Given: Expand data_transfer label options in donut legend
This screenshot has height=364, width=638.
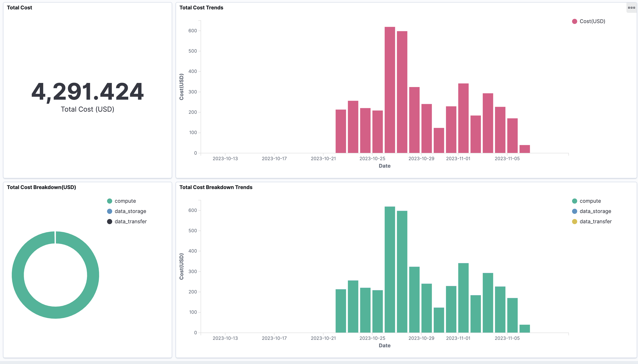Looking at the screenshot, I should (131, 222).
